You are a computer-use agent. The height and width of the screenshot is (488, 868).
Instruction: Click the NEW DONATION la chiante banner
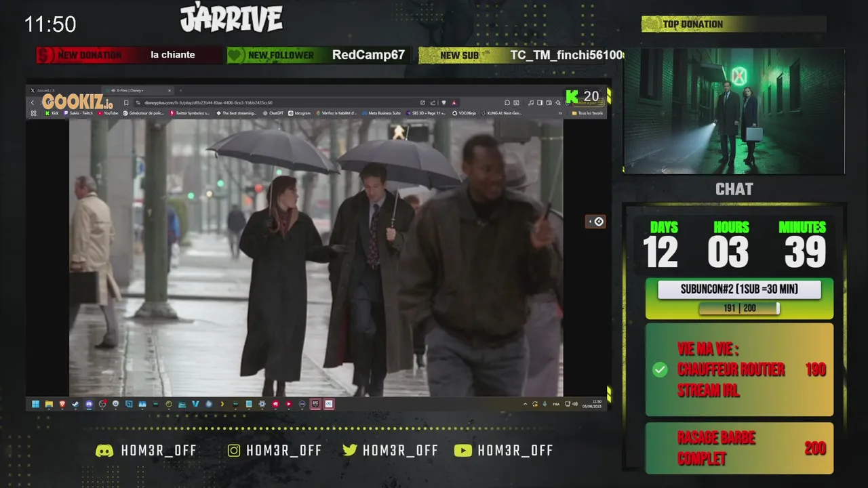130,56
